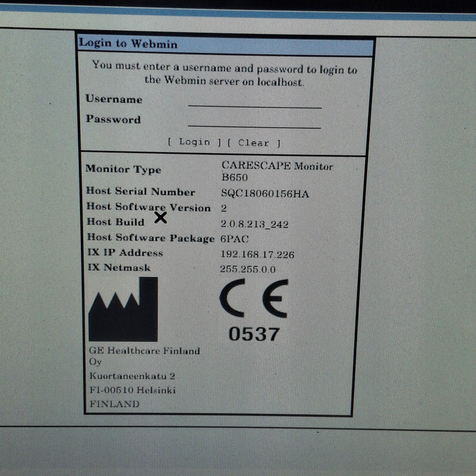Click the GE Healthcare Finland Oy text

(144, 356)
